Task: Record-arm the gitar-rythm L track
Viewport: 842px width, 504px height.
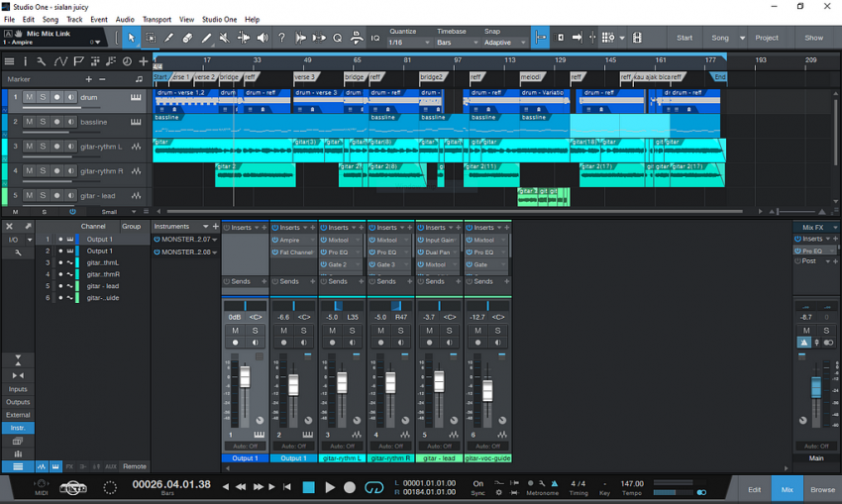Action: [56, 147]
